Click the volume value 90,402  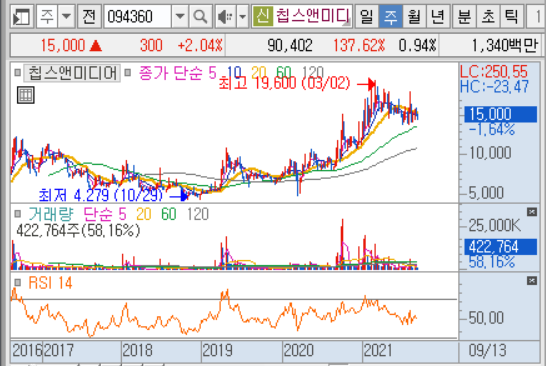(290, 45)
